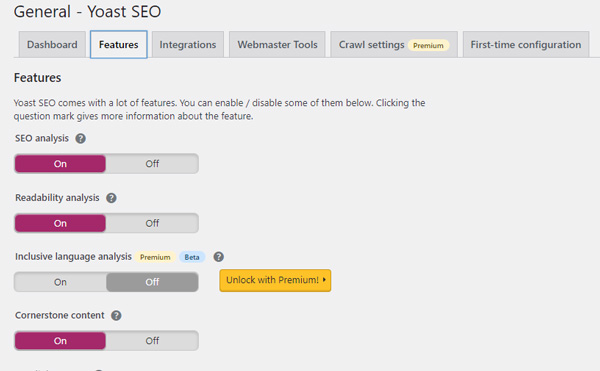Viewport: 600px width, 371px height.
Task: Switch to Webmaster Tools tab
Action: (x=277, y=45)
